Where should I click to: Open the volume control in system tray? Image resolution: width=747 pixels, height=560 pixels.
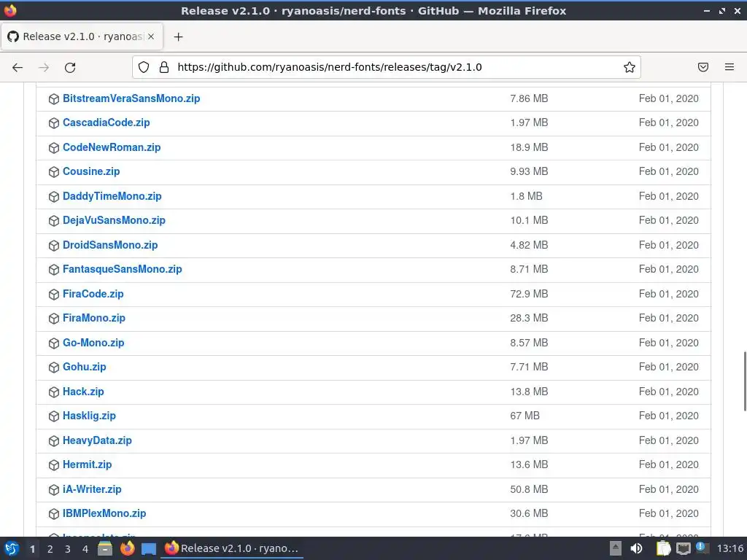point(636,548)
